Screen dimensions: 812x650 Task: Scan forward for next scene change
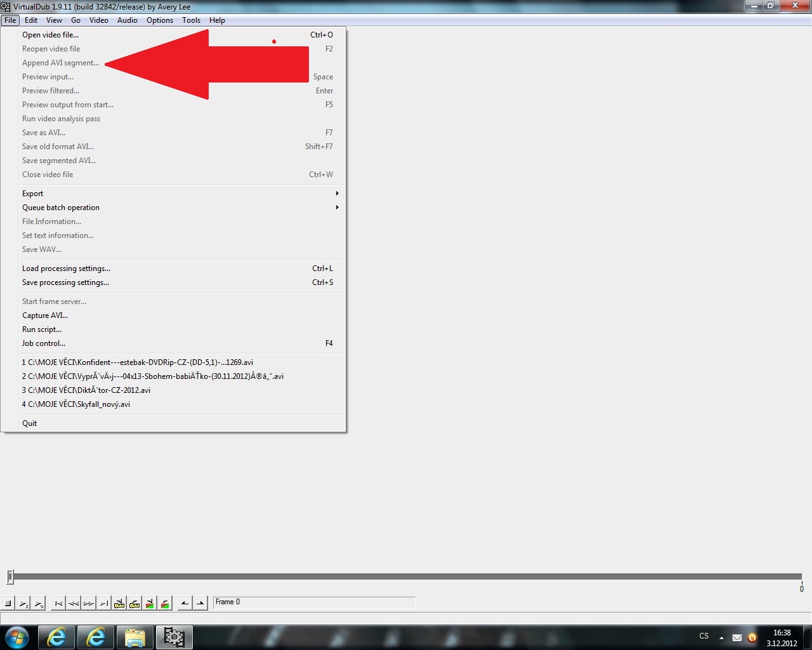(x=165, y=603)
